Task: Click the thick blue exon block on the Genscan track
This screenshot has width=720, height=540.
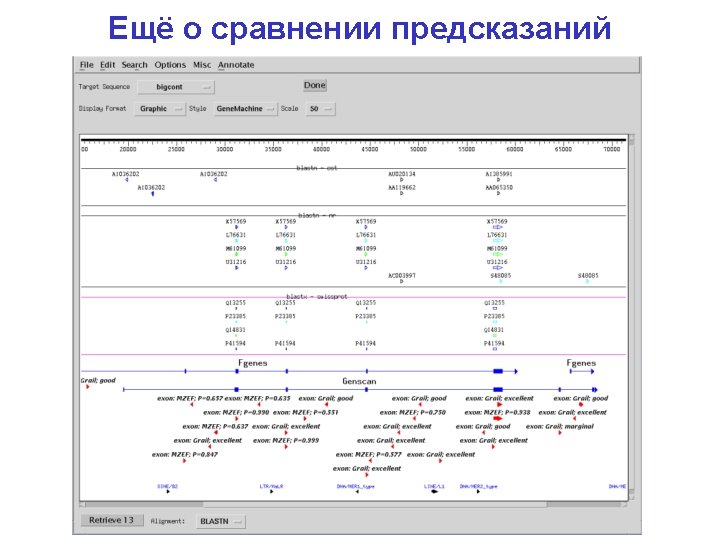Action: point(498,389)
